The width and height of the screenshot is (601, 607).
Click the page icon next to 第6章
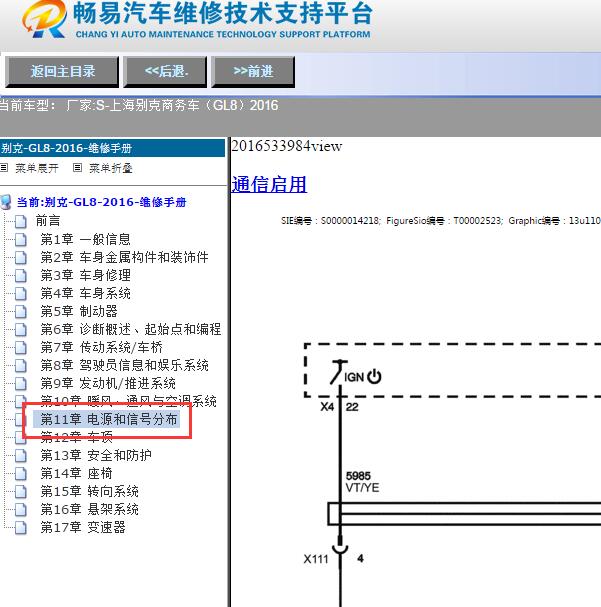coord(21,329)
